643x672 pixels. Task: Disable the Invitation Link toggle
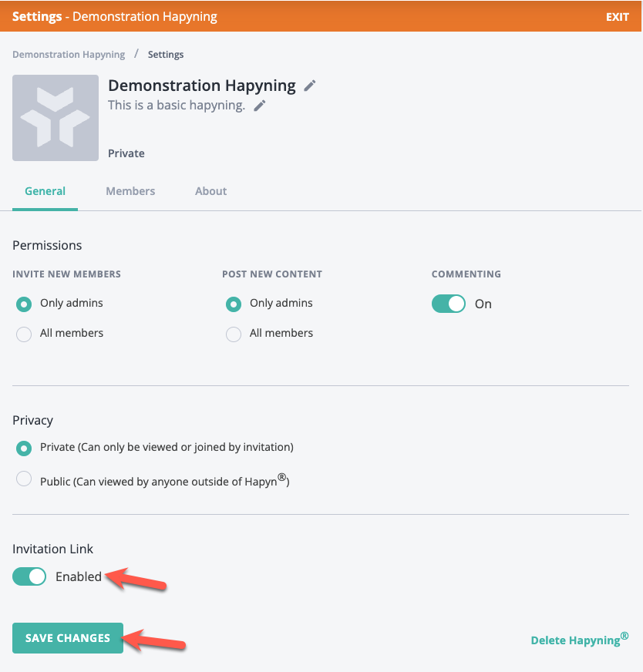(29, 576)
